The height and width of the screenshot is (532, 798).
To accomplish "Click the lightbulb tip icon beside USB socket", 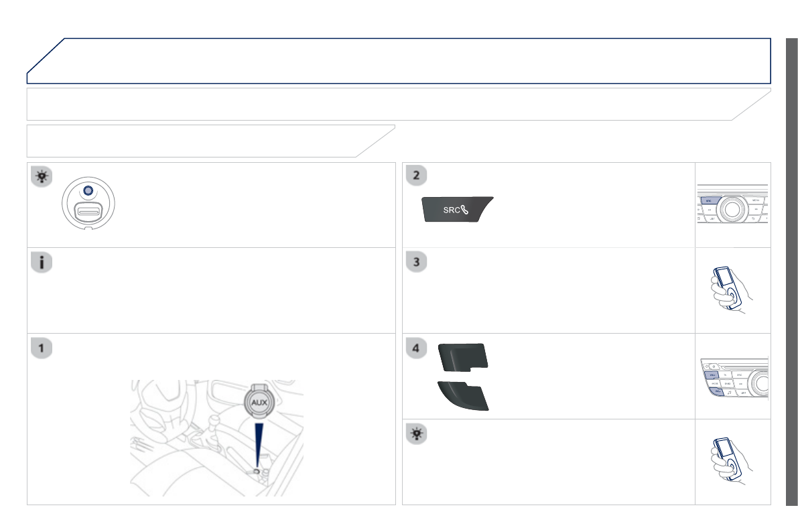I will [42, 177].
